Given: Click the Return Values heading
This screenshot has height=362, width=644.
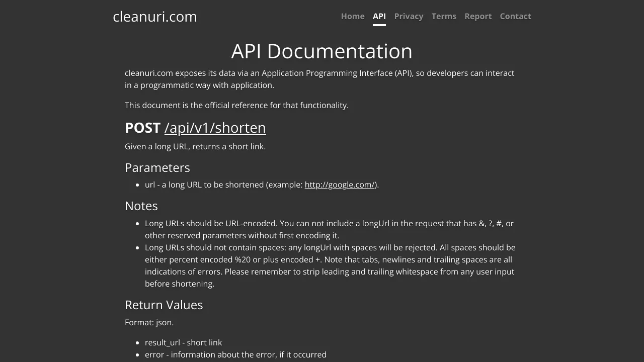Looking at the screenshot, I should coord(164,305).
